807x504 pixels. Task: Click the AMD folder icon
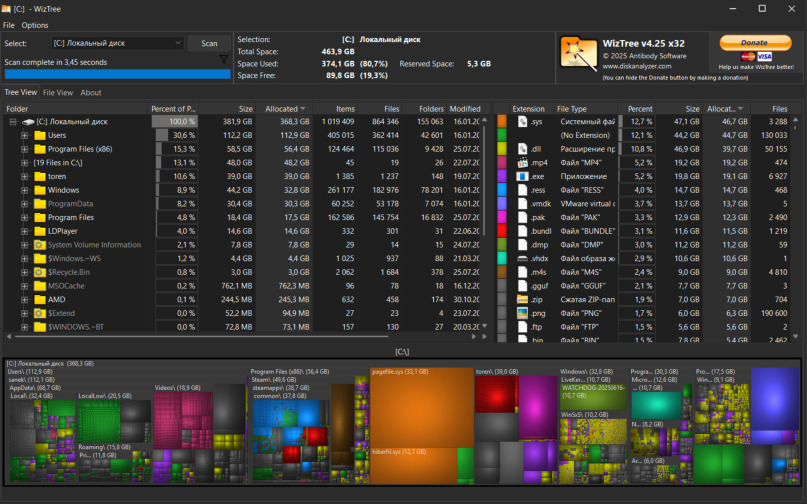pos(40,300)
